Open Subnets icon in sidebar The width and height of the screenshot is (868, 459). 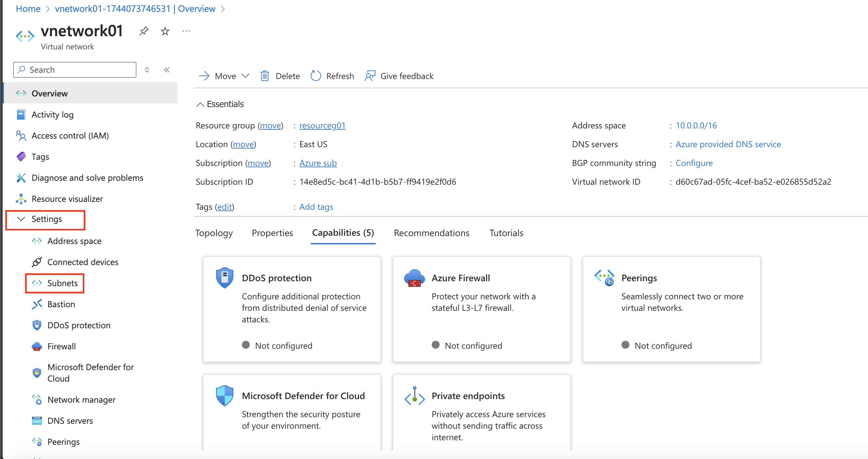coord(37,283)
